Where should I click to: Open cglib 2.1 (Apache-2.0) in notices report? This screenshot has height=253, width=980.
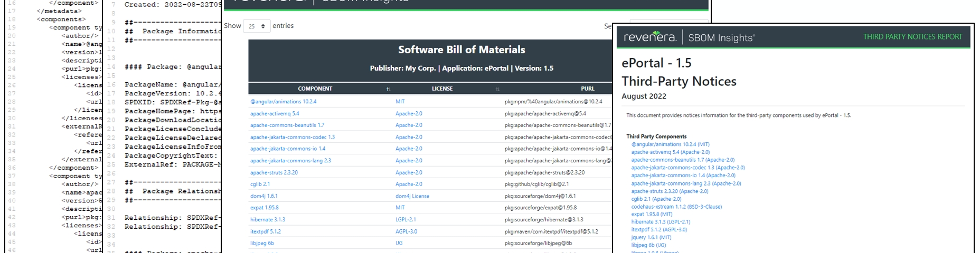point(656,199)
